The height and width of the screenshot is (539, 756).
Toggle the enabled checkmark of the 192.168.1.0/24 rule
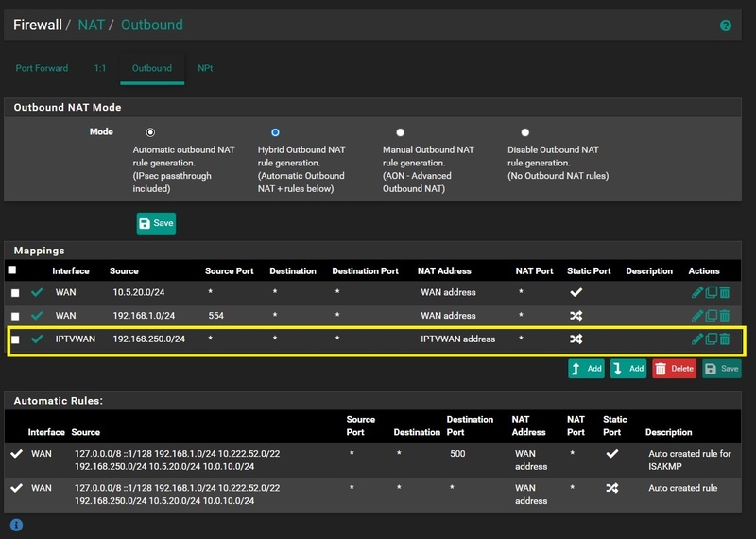tap(37, 316)
